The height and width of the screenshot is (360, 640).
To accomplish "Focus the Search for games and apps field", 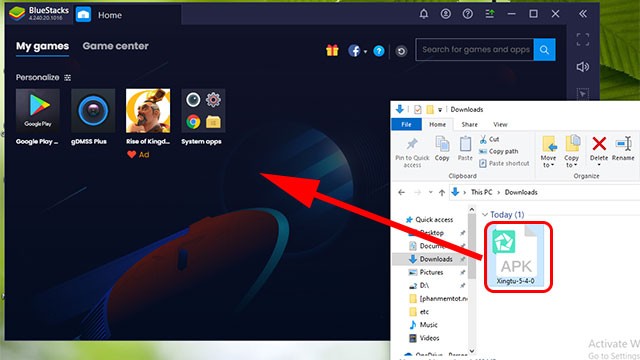I will pos(475,50).
